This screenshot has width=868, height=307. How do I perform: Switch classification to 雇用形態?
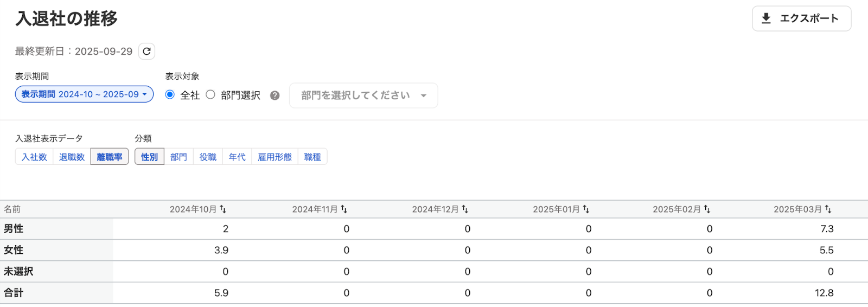coord(275,157)
